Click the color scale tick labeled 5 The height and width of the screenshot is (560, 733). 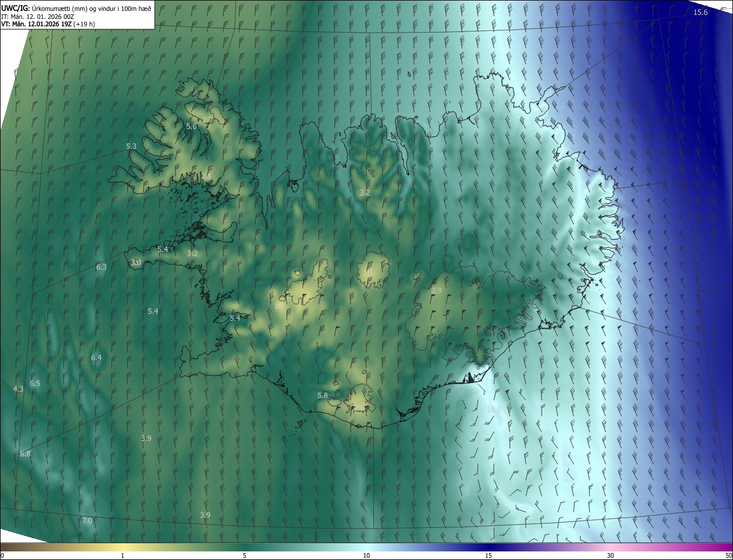pyautogui.click(x=245, y=556)
